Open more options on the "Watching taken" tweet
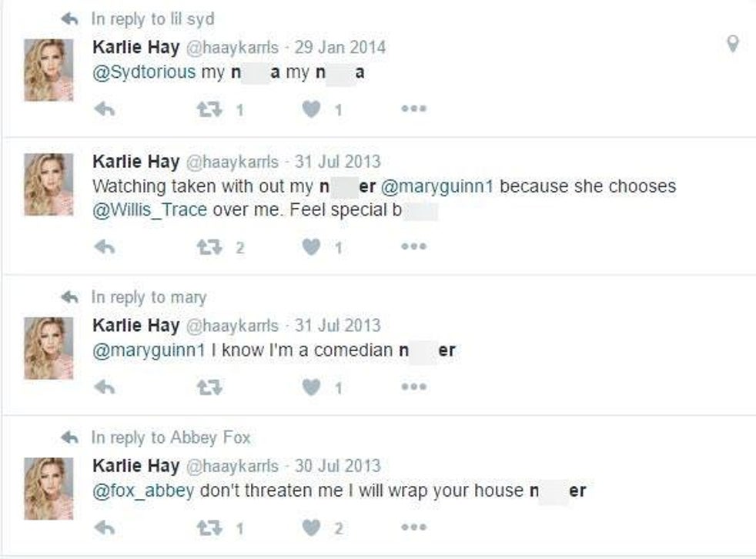 point(413,247)
